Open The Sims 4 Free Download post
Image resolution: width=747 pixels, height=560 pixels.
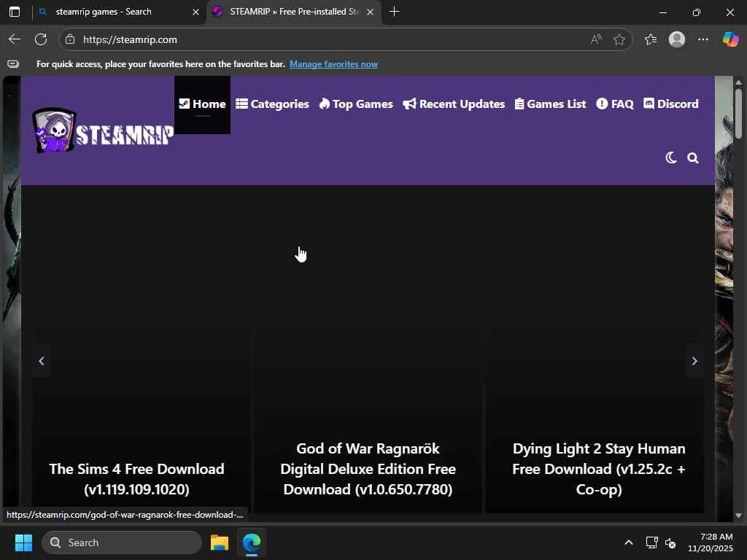(136, 479)
